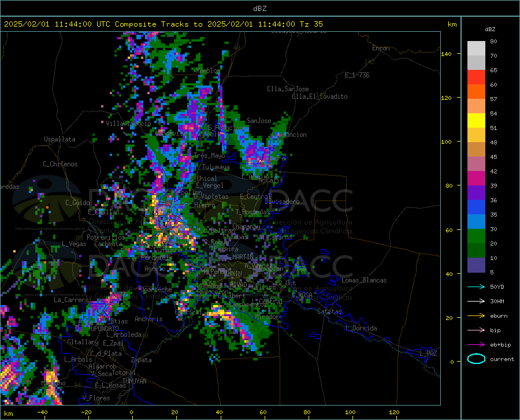Select the bright yellow swatch in dBZ scale
520x420 pixels.
(476, 121)
